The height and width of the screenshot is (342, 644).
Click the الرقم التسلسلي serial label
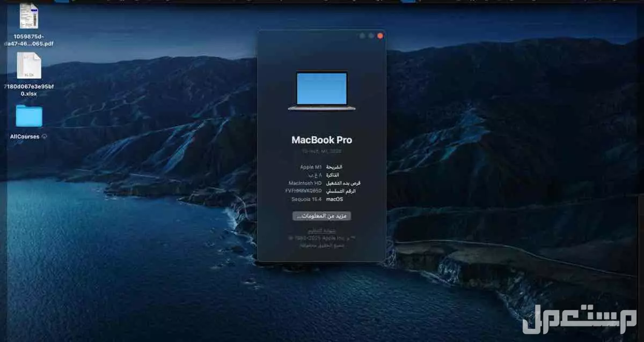click(341, 191)
